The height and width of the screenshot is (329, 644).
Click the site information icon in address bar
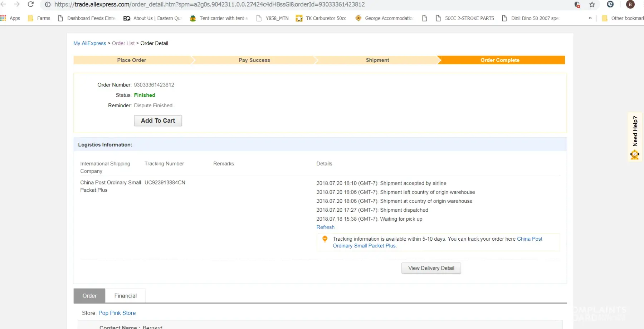point(48,5)
